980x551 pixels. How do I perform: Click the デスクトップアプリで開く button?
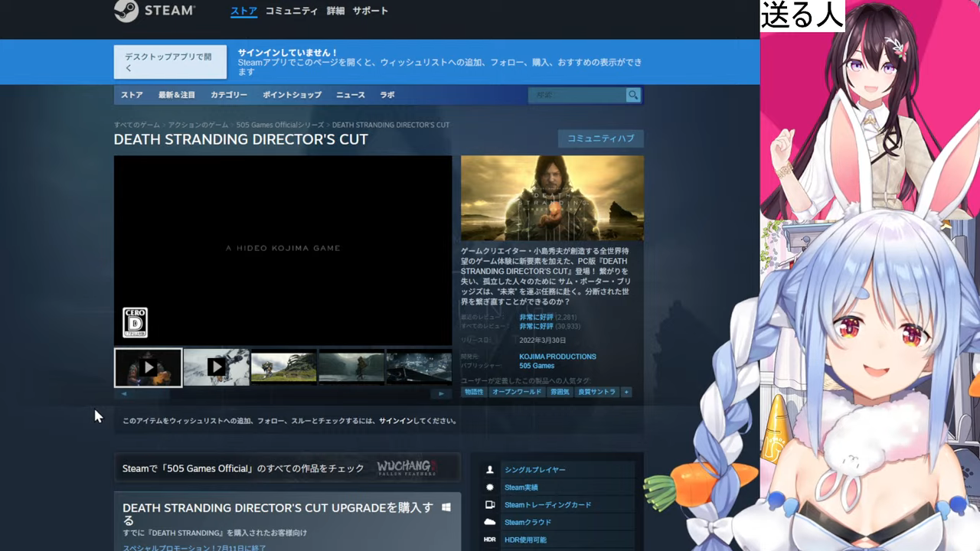point(170,62)
